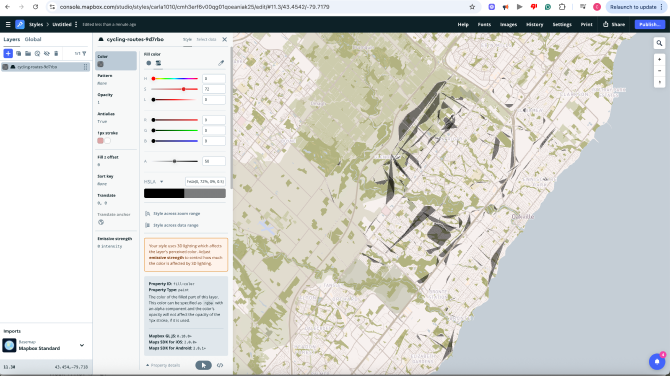Click Style across data range
The image size is (670, 376).
[x=172, y=225]
